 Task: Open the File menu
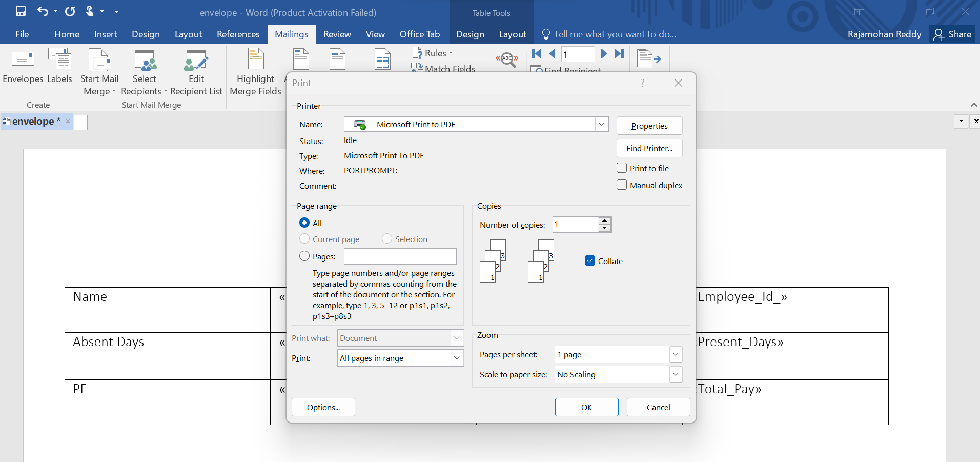[x=22, y=34]
